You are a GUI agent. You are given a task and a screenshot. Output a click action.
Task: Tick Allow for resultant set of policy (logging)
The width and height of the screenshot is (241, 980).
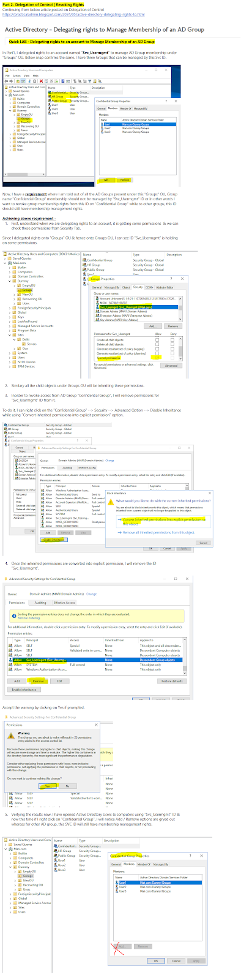point(157,349)
